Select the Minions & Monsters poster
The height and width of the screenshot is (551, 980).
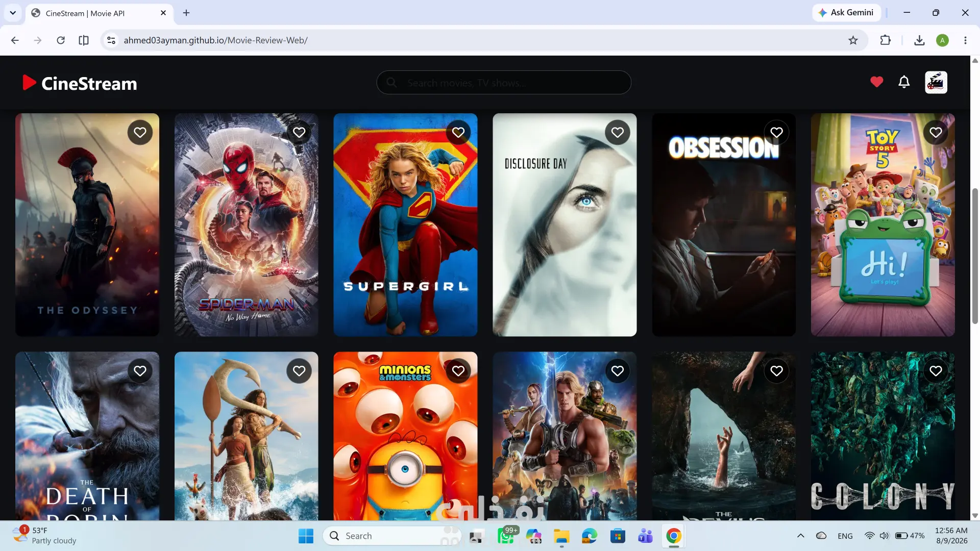point(405,436)
